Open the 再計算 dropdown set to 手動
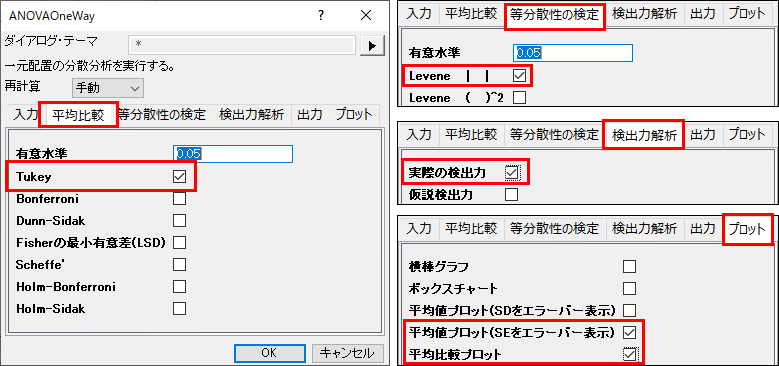The width and height of the screenshot is (779, 366). click(x=108, y=88)
